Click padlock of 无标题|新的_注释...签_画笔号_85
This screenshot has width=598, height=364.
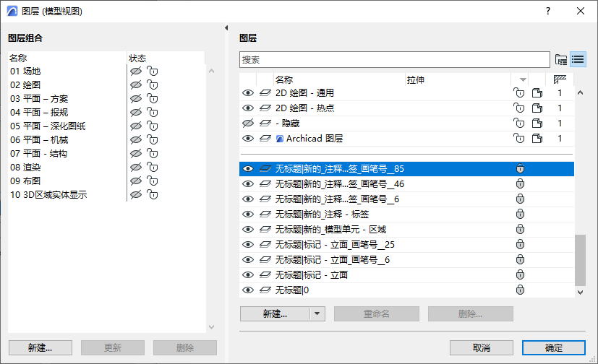click(520, 169)
